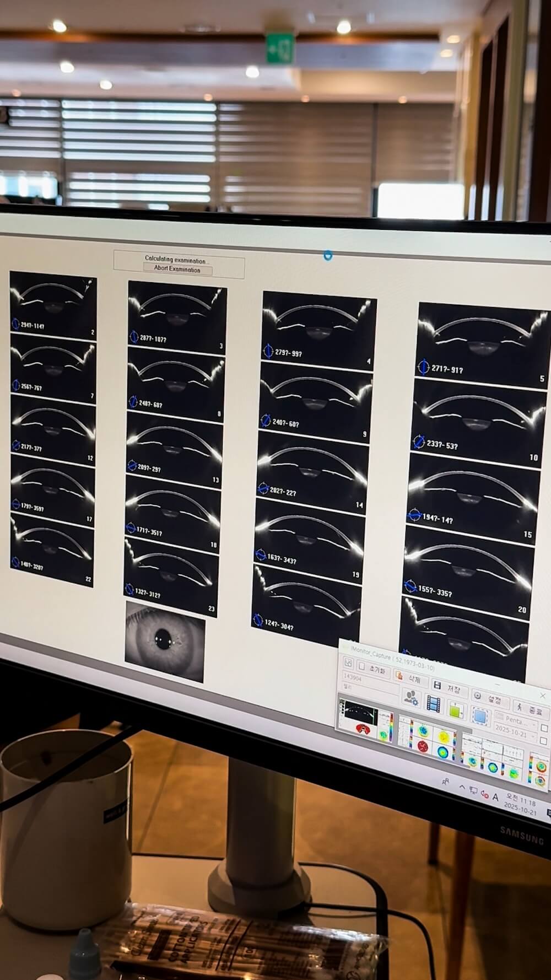The height and width of the screenshot is (980, 551).
Task: Click the 삭제 delete button
Action: point(410,679)
